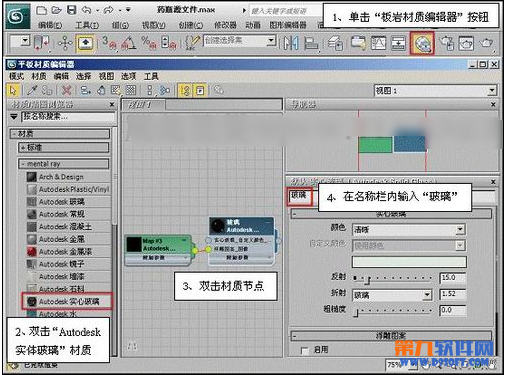Open the Rendered Frame Window icon

pos(466,43)
